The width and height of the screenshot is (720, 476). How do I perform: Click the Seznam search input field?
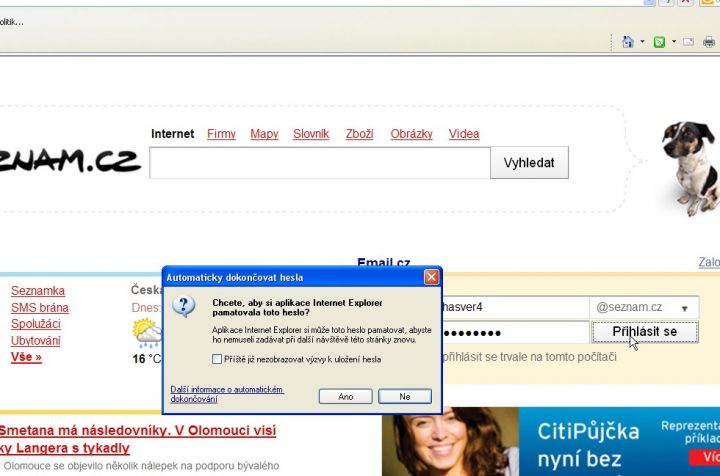(x=320, y=162)
